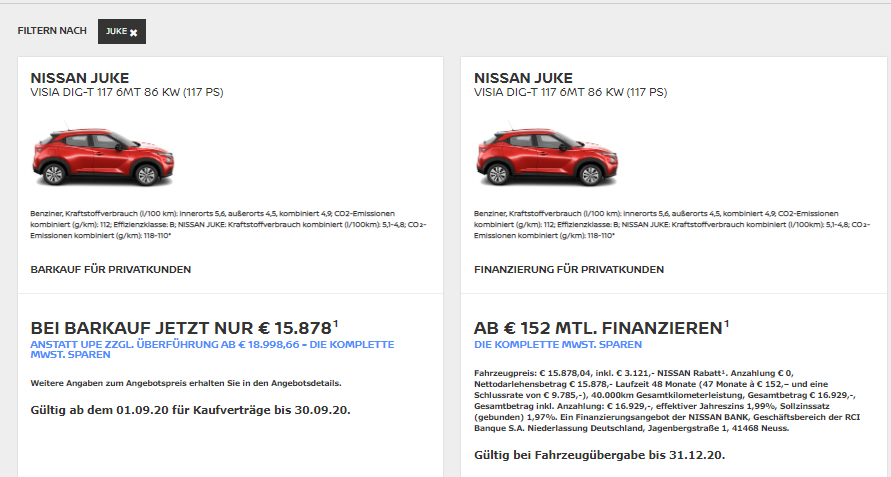
Task: Click the FILTERN NACH label
Action: click(x=52, y=31)
